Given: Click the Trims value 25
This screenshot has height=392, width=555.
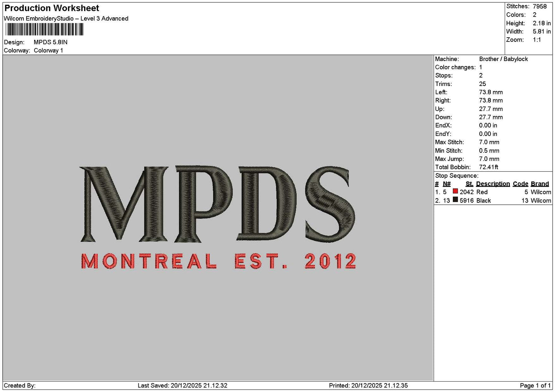Looking at the screenshot, I should (482, 84).
